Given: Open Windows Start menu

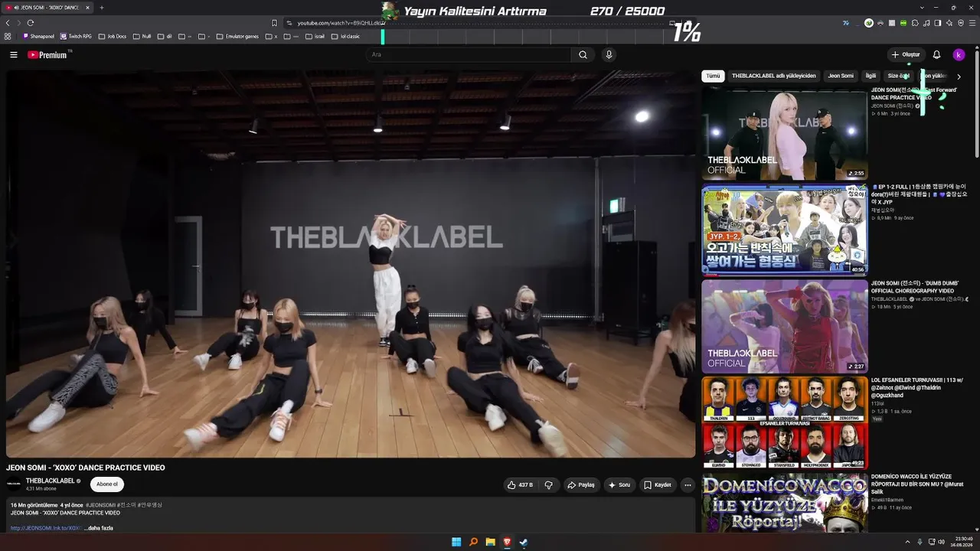Looking at the screenshot, I should pos(456,542).
